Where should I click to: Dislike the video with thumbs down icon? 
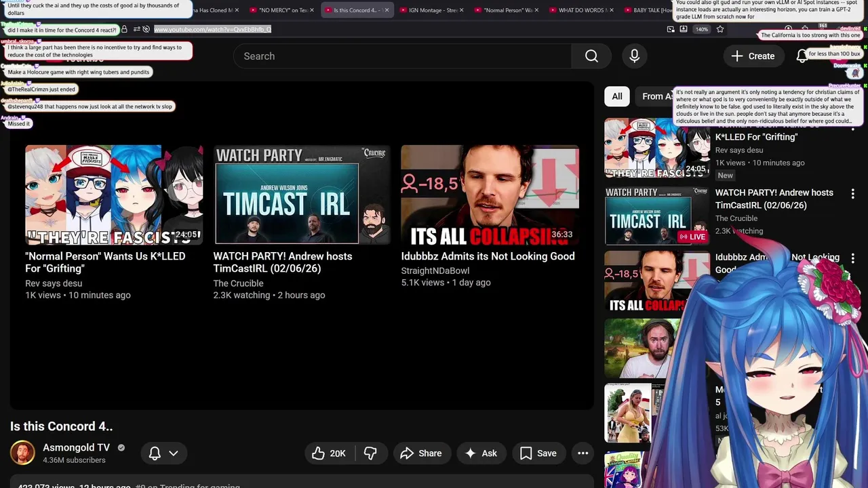(370, 453)
